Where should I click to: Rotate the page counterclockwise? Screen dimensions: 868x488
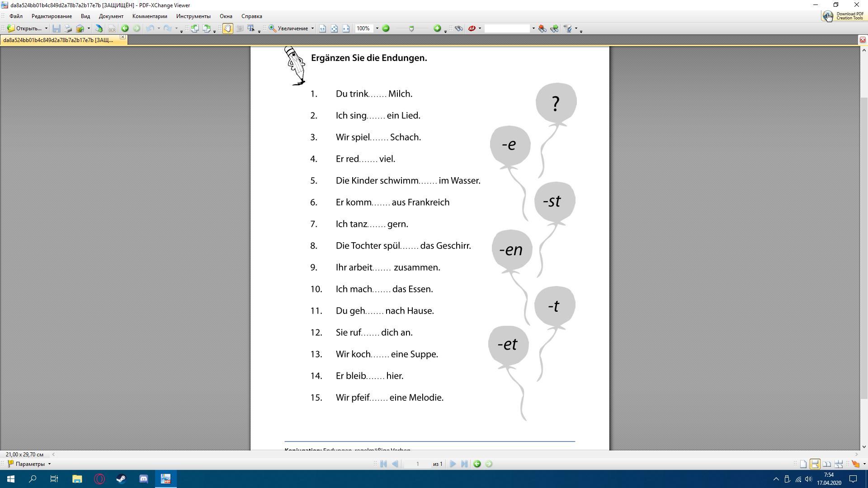pos(195,28)
